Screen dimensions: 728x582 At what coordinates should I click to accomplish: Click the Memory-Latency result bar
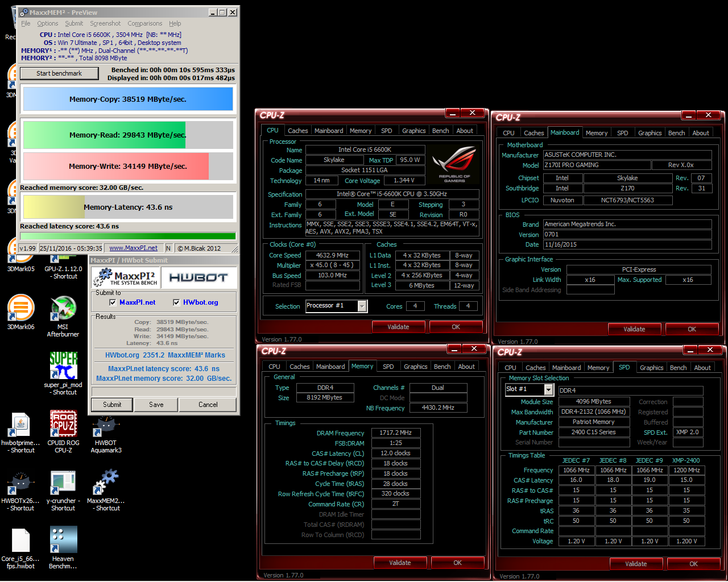128,207
